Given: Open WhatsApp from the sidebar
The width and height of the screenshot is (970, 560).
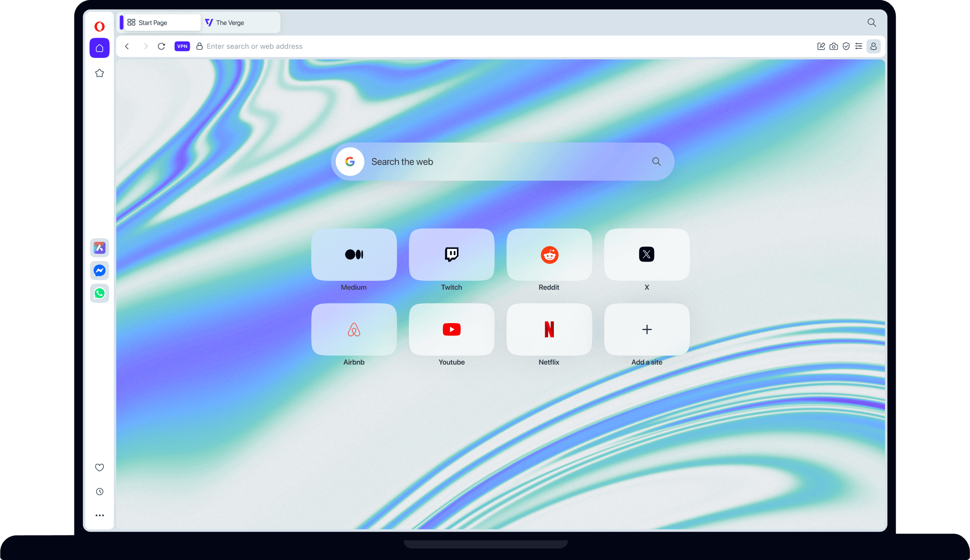Looking at the screenshot, I should (x=99, y=293).
